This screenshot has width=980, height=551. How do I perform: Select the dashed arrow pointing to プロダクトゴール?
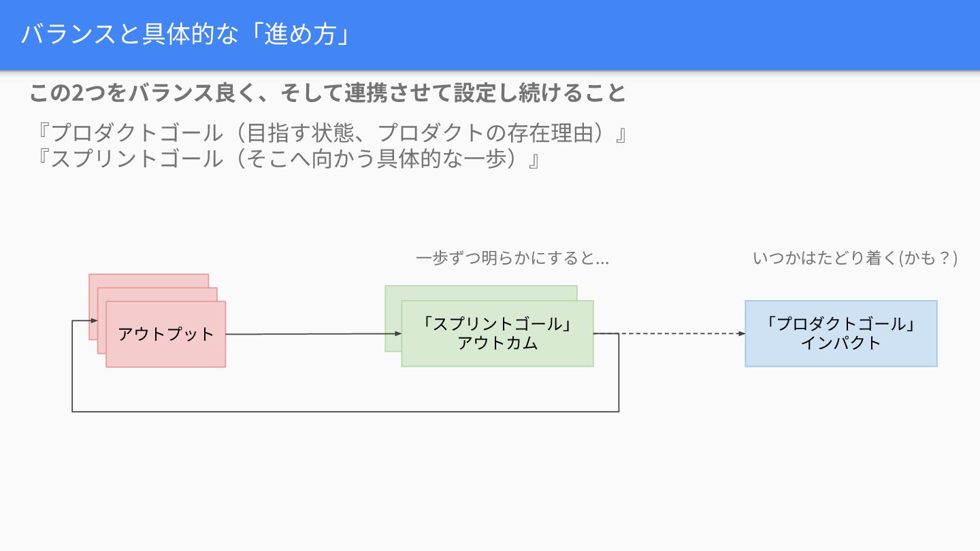pos(674,333)
